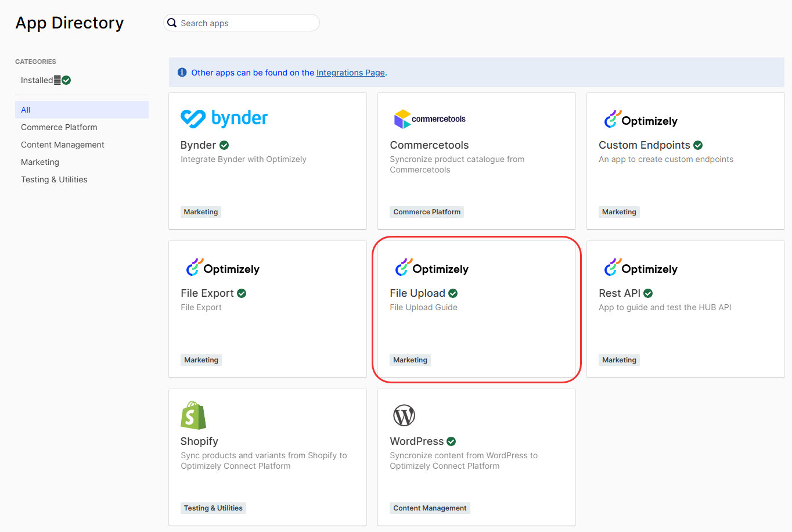The height and width of the screenshot is (532, 792).
Task: Click the search magnifier icon
Action: click(x=172, y=23)
